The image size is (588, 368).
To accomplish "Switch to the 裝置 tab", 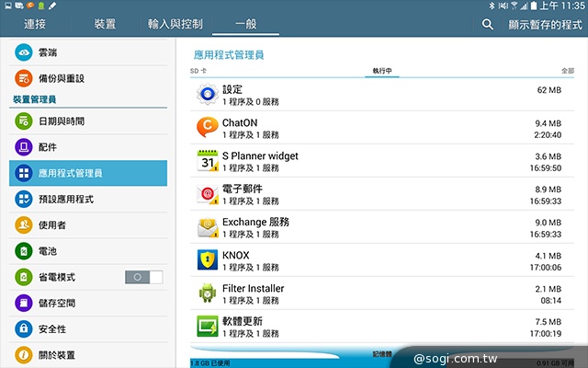I will [x=105, y=24].
